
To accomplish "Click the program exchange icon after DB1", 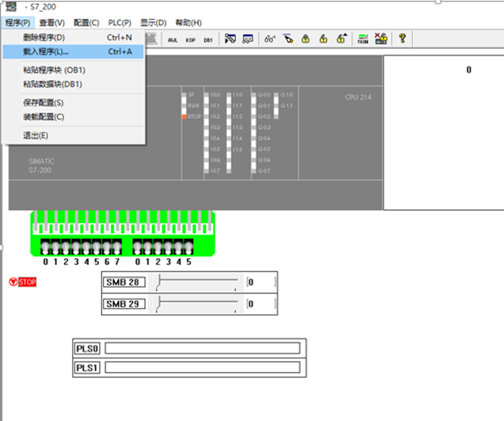I will (230, 39).
